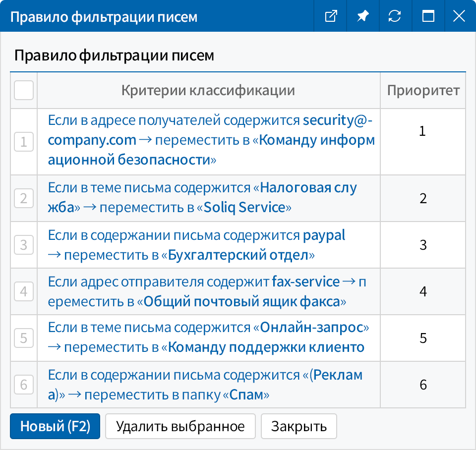The image size is (476, 450).
Task: Open the «Спам» folder rule
Action: [x=205, y=385]
